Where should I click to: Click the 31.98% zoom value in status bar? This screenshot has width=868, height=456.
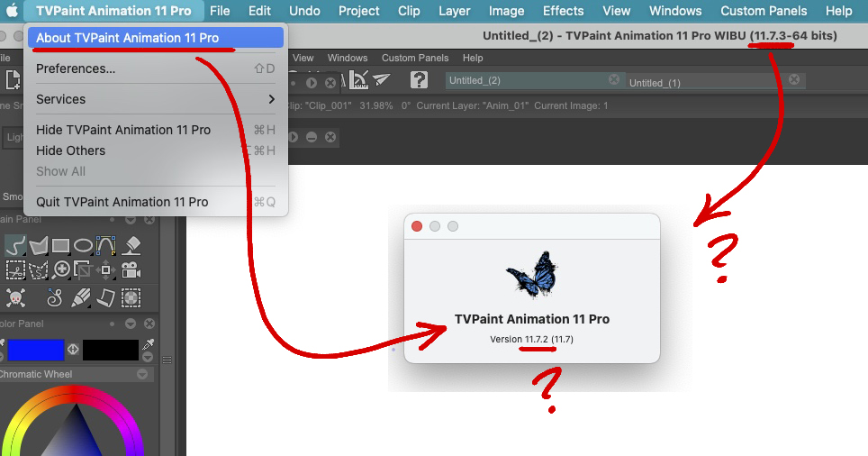tap(375, 105)
